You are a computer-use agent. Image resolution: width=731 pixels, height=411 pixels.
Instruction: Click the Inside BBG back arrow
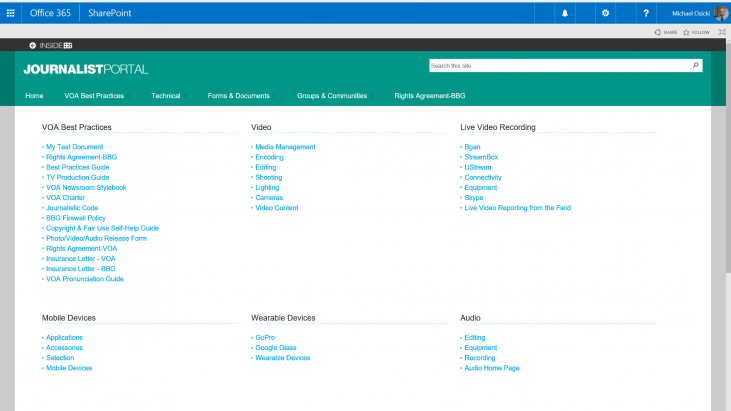33,45
